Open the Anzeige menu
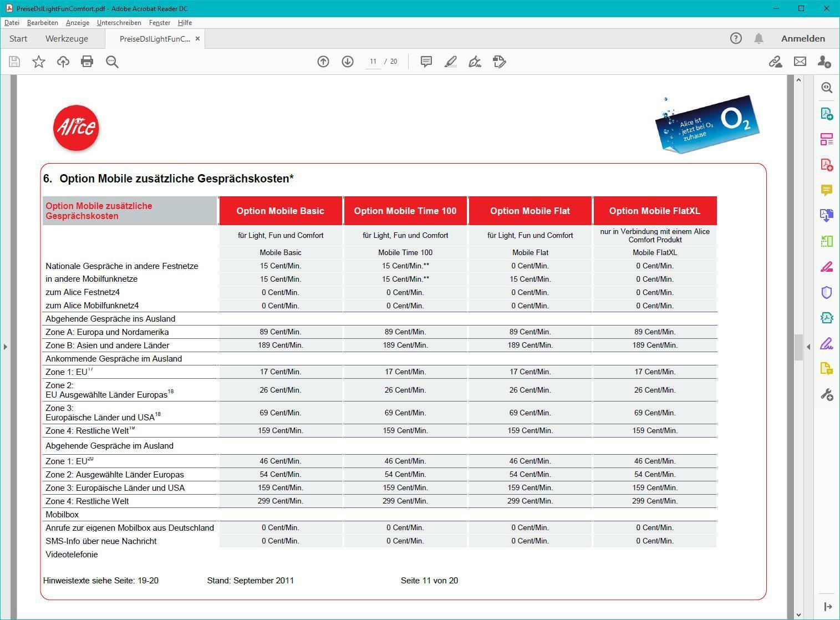Viewport: 840px width, 620px height. click(x=78, y=23)
